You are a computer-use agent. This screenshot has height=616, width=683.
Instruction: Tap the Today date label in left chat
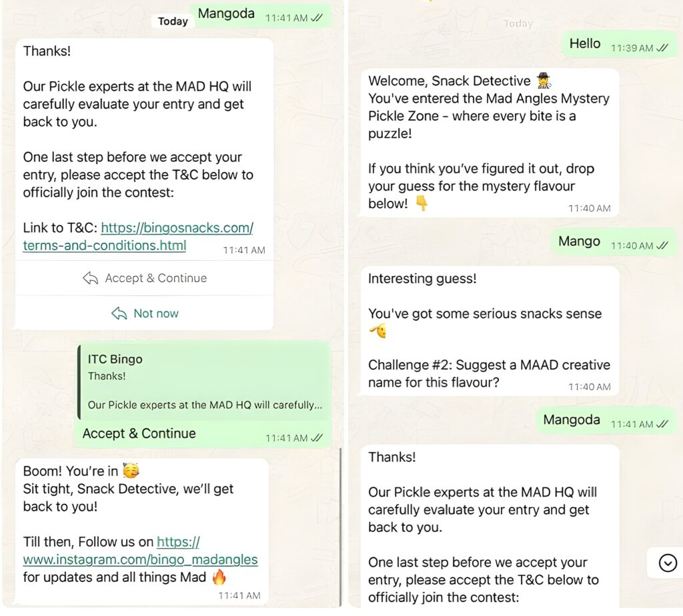tap(173, 21)
